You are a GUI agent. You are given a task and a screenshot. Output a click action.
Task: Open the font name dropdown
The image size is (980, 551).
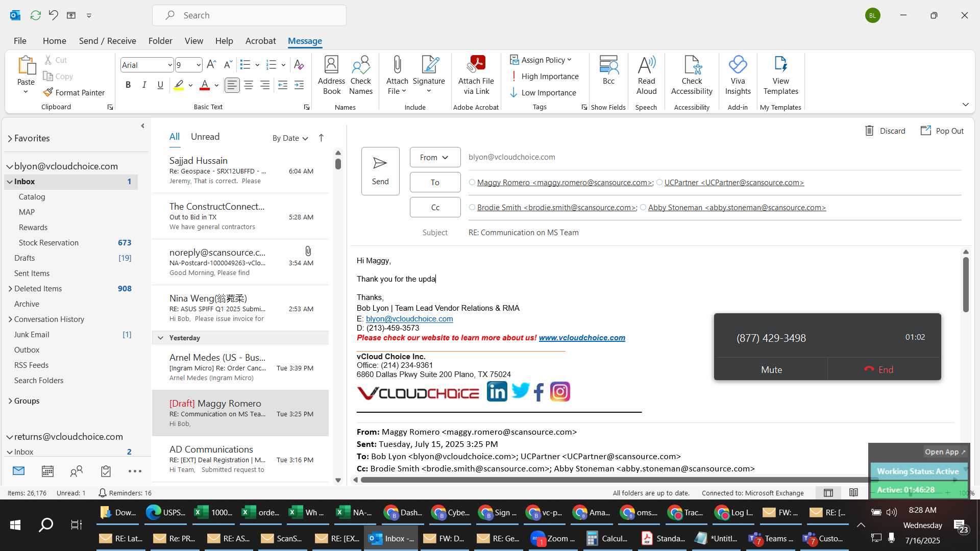[x=169, y=65]
